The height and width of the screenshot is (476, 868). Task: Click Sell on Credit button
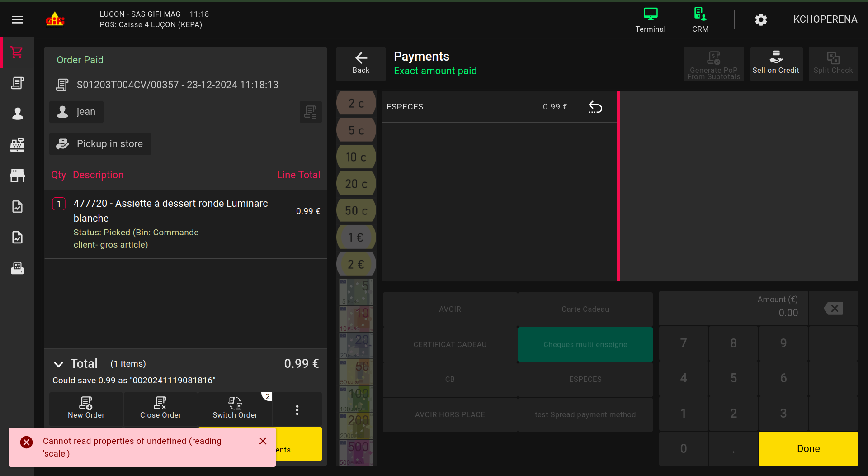click(776, 64)
